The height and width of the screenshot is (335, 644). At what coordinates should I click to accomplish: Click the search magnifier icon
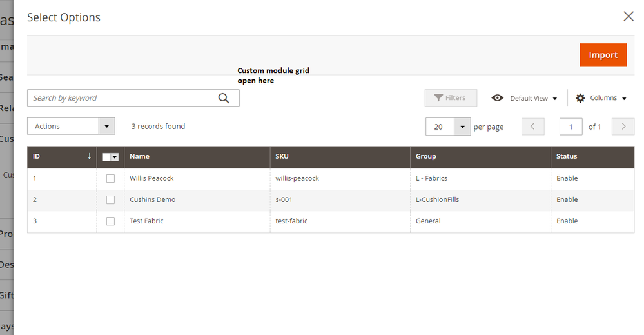[224, 98]
